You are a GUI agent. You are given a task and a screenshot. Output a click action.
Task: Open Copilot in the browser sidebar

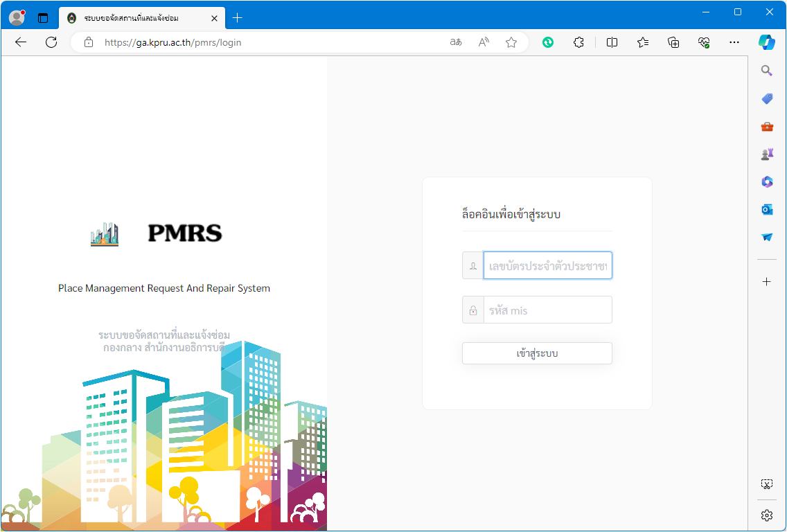(x=766, y=42)
